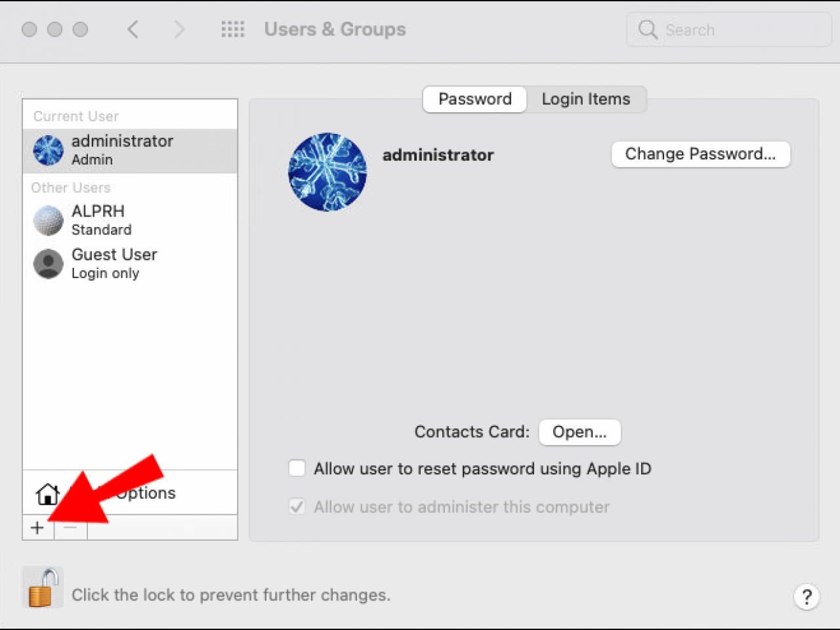The width and height of the screenshot is (840, 630).
Task: Click the back navigation chevron
Action: pos(133,30)
